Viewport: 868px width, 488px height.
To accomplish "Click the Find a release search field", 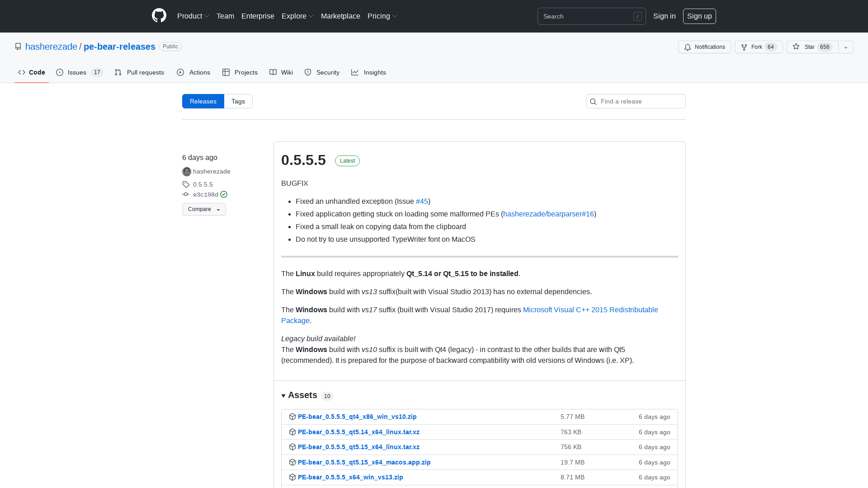I will coord(635,101).
